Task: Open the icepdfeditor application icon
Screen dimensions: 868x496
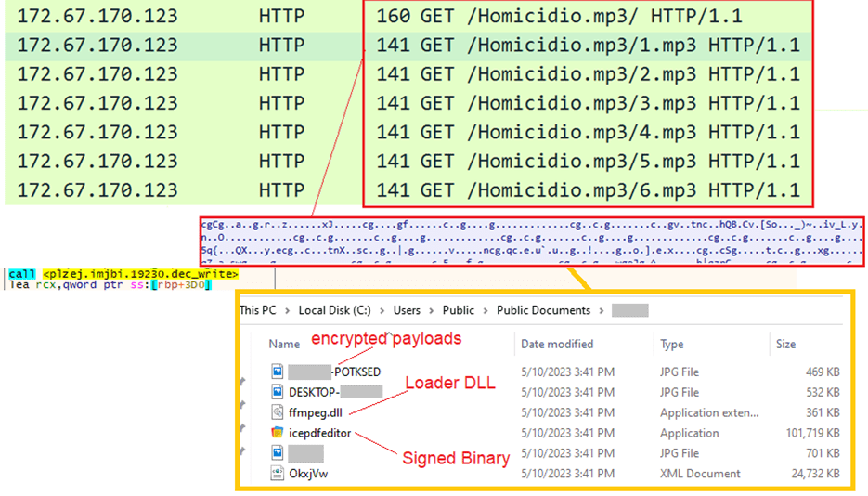Action: pyautogui.click(x=277, y=433)
